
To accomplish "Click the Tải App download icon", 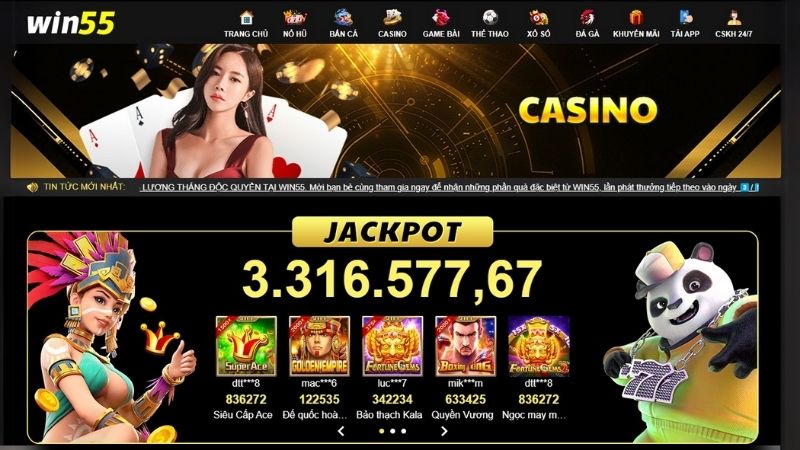I will [685, 18].
